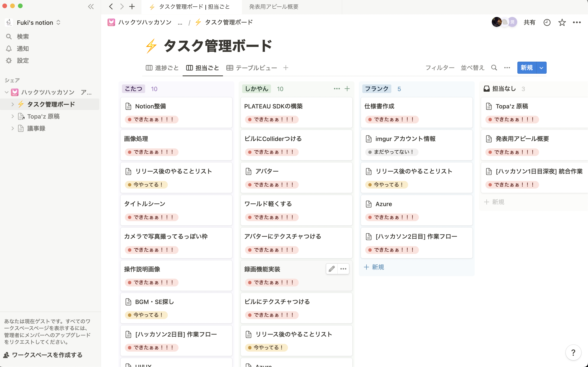Open 設定 settings in the sidebar
This screenshot has width=588, height=367.
(23, 60)
